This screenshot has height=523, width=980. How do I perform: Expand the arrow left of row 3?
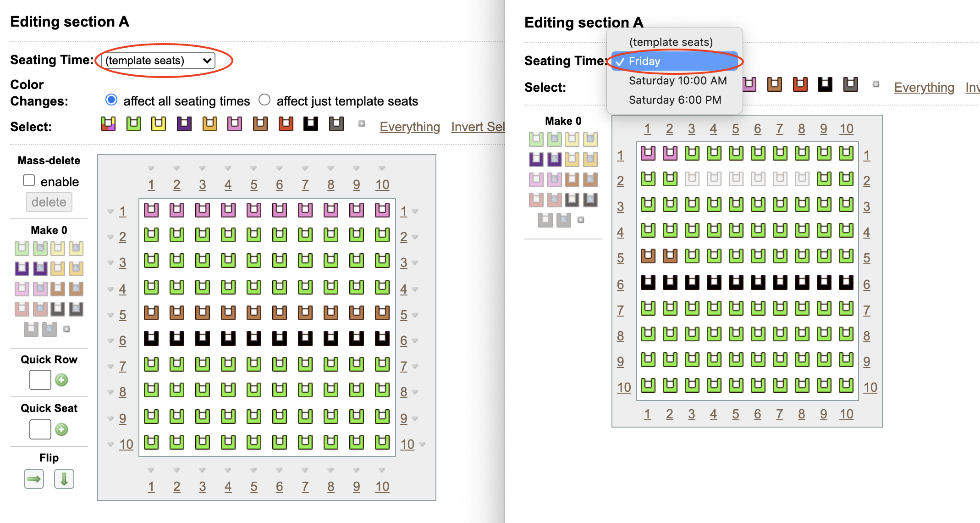(x=110, y=263)
